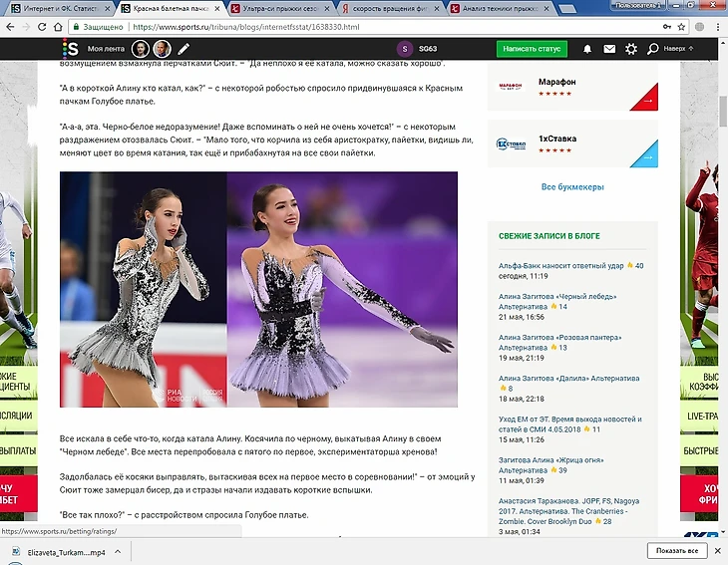Go back with browser back arrow

pos(10,27)
